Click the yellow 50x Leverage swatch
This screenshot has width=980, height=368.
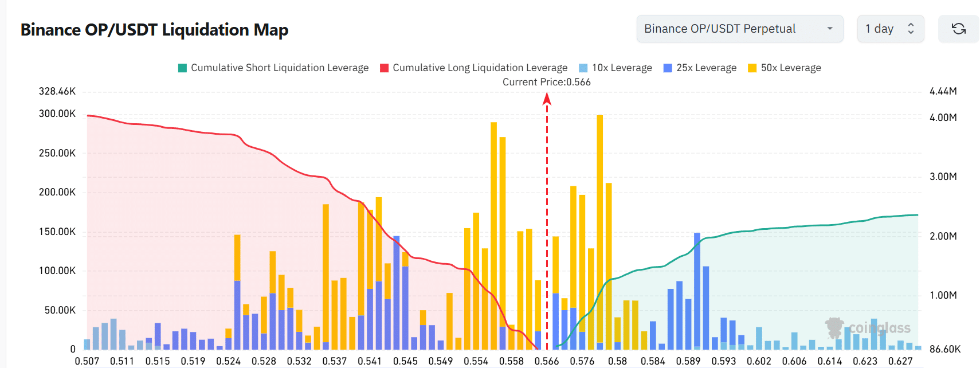752,68
